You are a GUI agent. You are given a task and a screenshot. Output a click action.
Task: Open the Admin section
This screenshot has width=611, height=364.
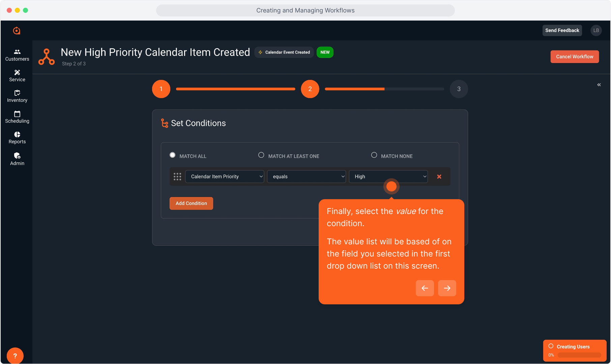pyautogui.click(x=17, y=159)
